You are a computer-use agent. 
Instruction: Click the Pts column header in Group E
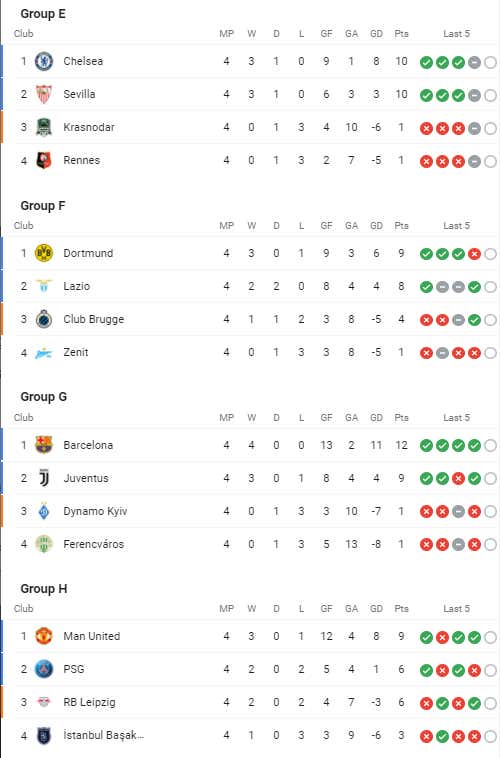(401, 34)
